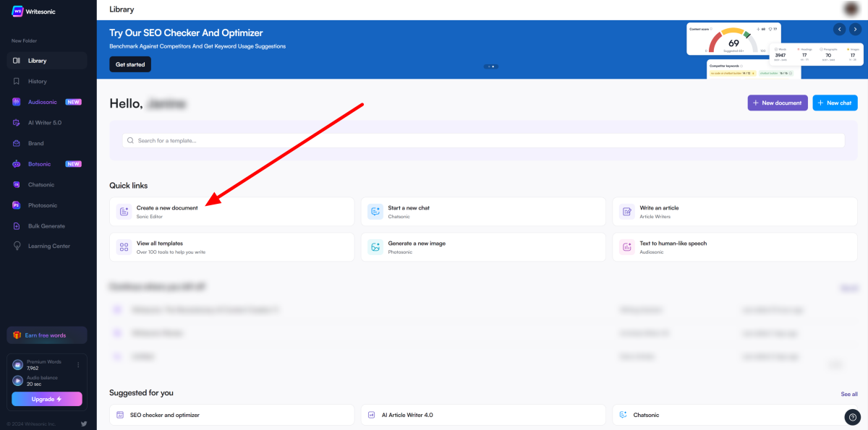Click the Upgrade button
This screenshot has height=430, width=868.
[x=47, y=399]
